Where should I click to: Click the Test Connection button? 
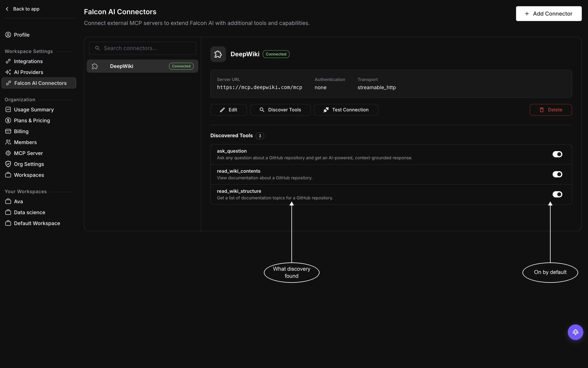click(x=346, y=110)
